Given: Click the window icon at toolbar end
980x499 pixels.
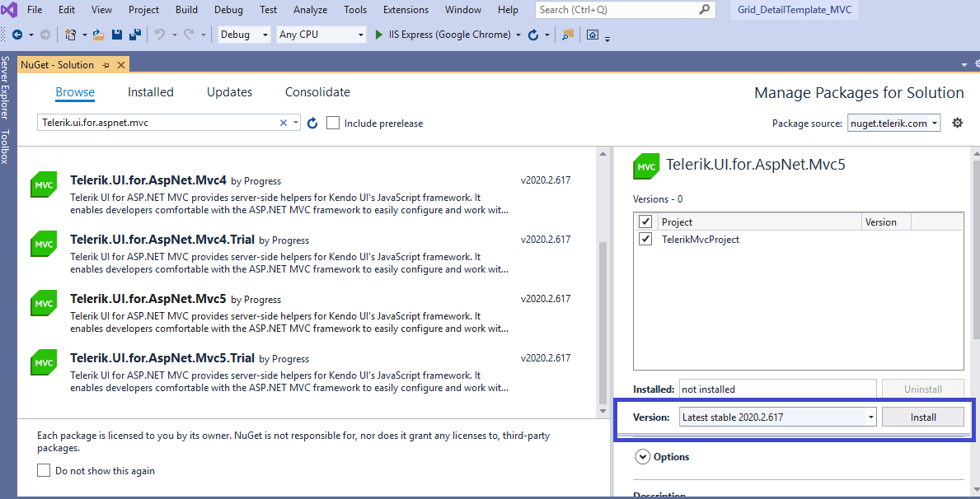Looking at the screenshot, I should tap(593, 35).
